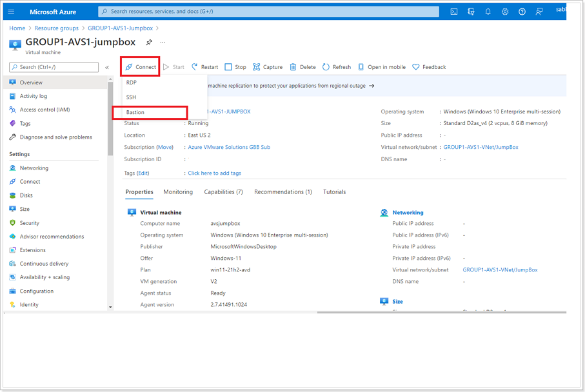Screen dimensions: 585x392
Task: Pin GROUP1-AVS1-jumpbox to dashboard
Action: [149, 42]
